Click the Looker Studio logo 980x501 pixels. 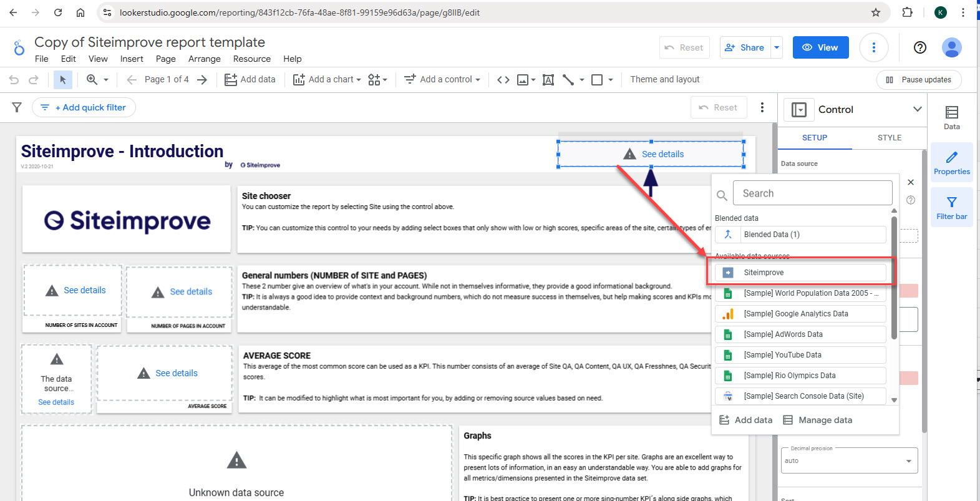pyautogui.click(x=19, y=47)
